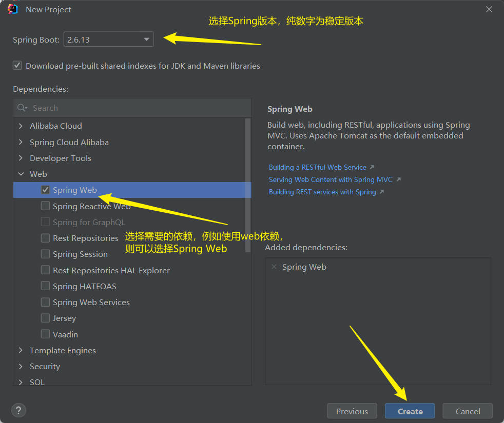The image size is (504, 423).
Task: Expand the Spring Cloud Alibaba category
Action: (x=21, y=142)
